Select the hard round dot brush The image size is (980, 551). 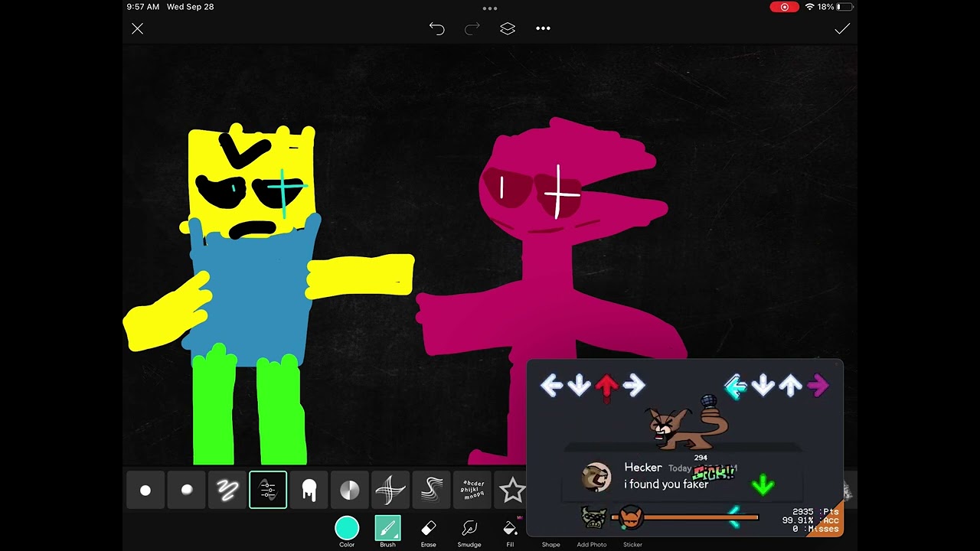(x=145, y=491)
